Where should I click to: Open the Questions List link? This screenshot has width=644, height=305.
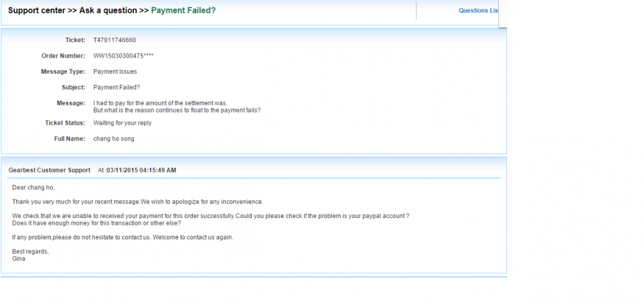point(478,10)
